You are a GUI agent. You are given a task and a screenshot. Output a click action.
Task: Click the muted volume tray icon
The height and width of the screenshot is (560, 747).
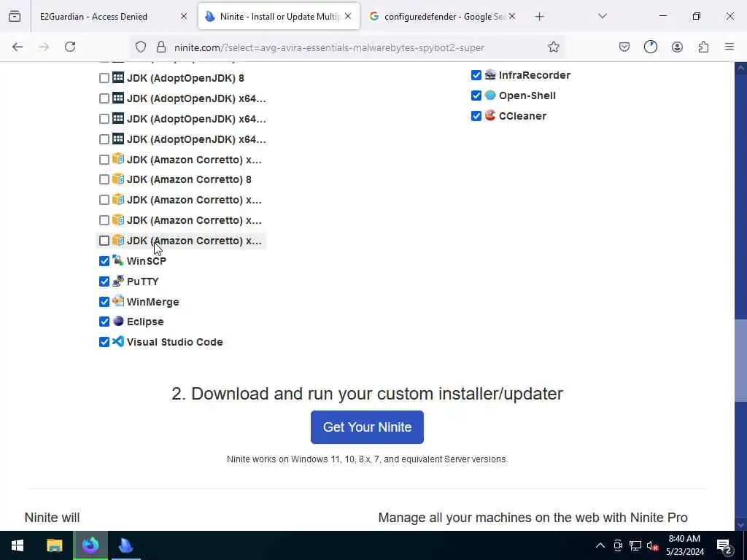(x=653, y=545)
